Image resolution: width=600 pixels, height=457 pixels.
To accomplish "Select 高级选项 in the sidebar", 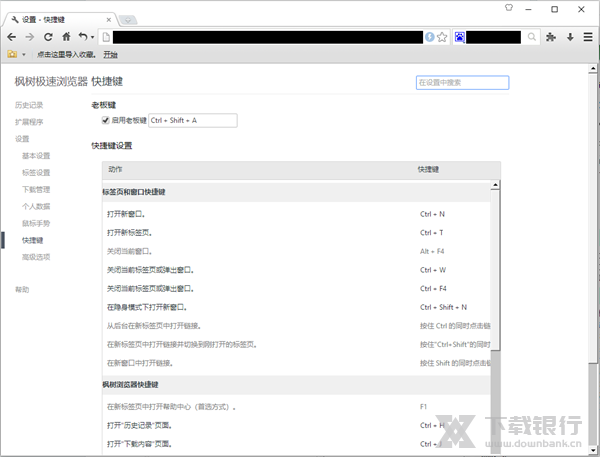I will [36, 257].
